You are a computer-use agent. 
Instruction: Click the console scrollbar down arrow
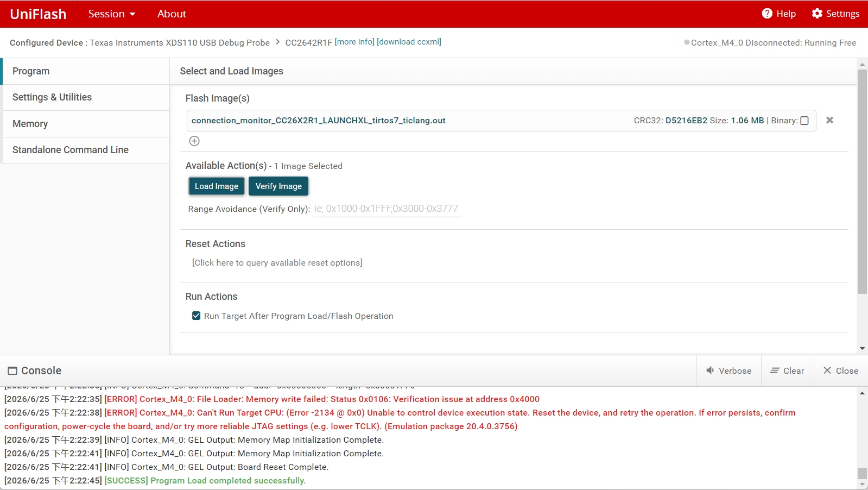pyautogui.click(x=862, y=484)
